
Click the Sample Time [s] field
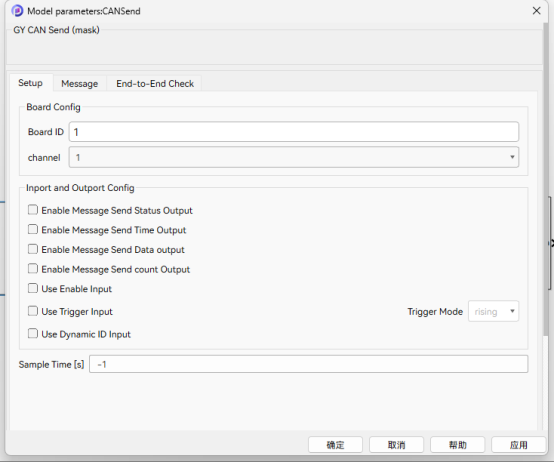coord(308,364)
